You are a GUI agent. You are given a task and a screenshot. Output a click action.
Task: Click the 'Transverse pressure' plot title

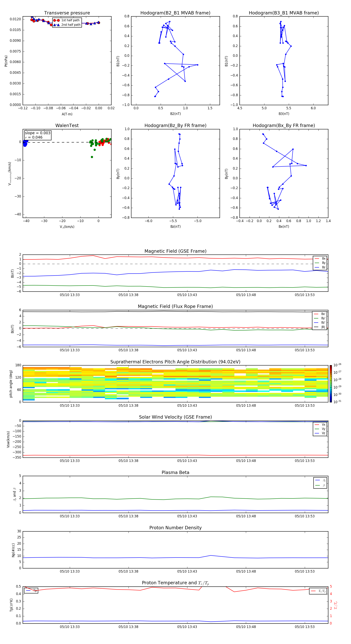tap(67, 13)
